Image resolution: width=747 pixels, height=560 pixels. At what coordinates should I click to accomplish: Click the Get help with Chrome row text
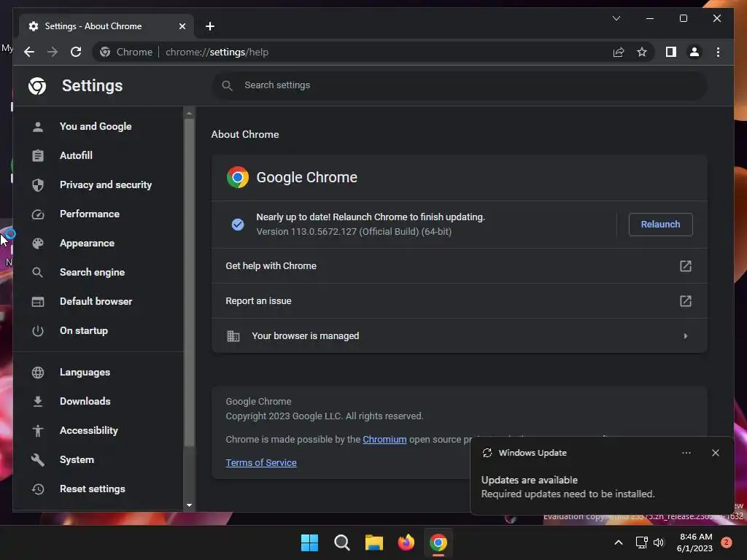tap(271, 265)
